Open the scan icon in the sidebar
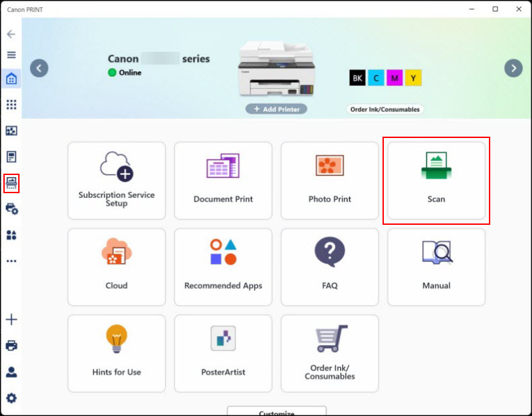This screenshot has width=532, height=416. point(11,183)
